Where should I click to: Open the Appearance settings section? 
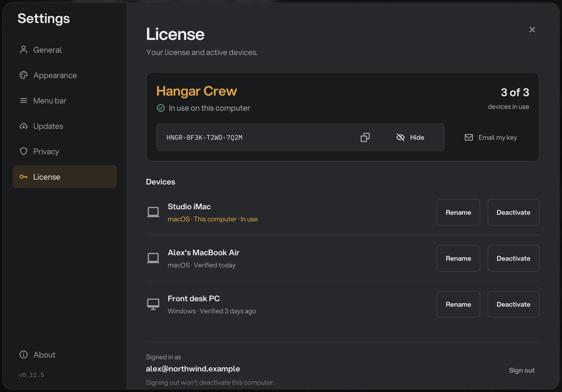pyautogui.click(x=65, y=75)
